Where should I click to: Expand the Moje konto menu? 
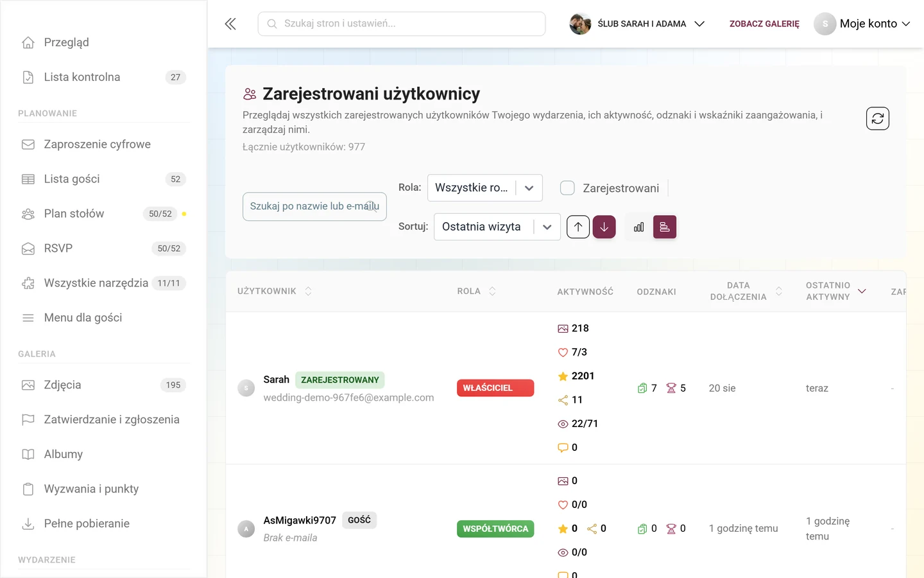click(862, 24)
